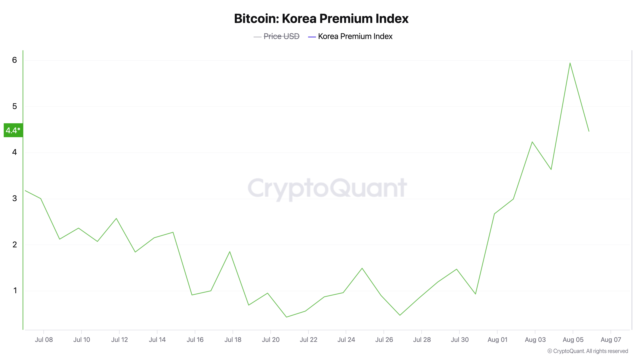Click the CryptoQuant watermark in the chart
The width and height of the screenshot is (644, 362).
point(327,188)
